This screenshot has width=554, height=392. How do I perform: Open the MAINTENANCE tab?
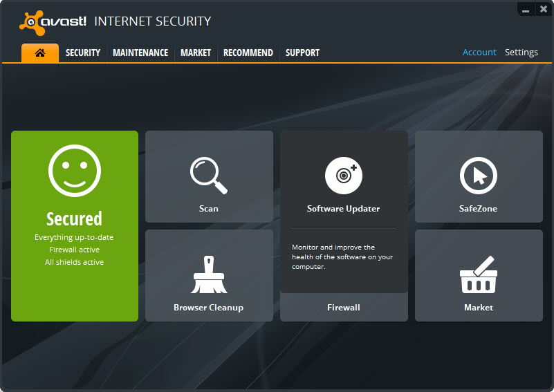140,53
